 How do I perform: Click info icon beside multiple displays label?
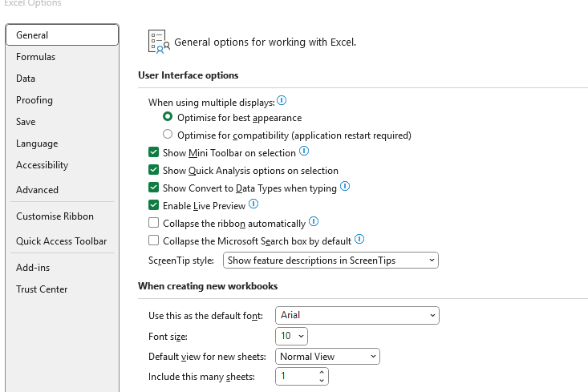click(282, 102)
